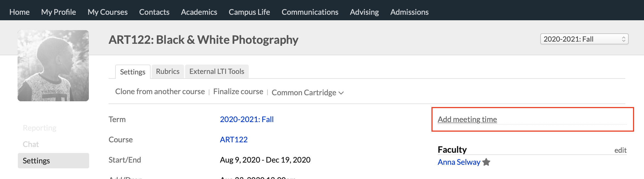644x179 pixels.
Task: Switch to the Rubrics tab
Action: click(168, 71)
